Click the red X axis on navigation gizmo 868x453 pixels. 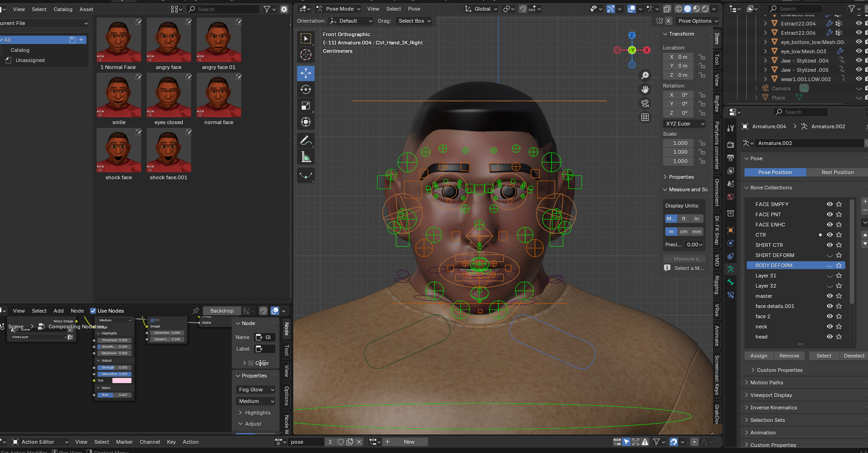pos(646,50)
